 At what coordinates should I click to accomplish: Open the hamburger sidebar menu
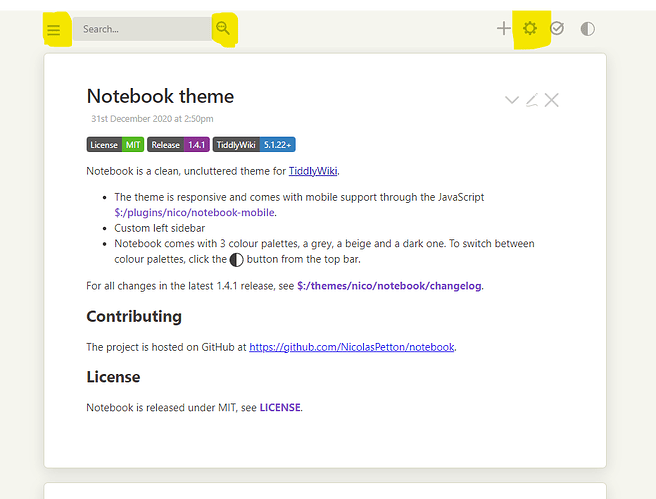(x=54, y=30)
